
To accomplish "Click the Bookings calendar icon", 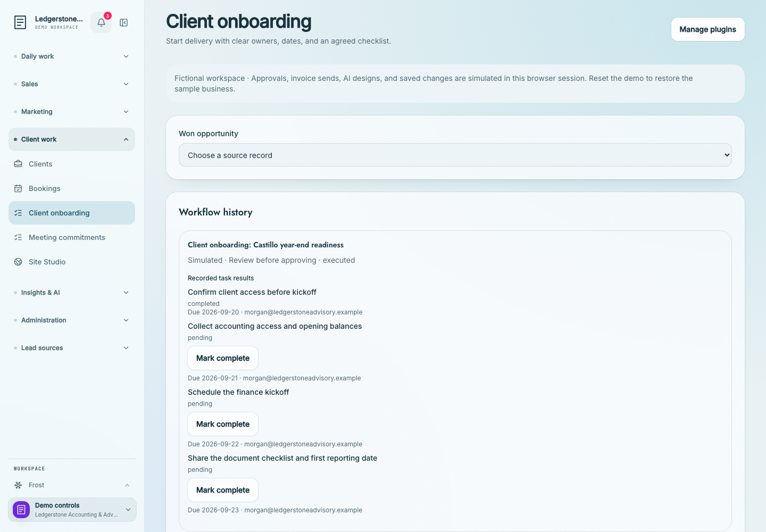I will [18, 188].
